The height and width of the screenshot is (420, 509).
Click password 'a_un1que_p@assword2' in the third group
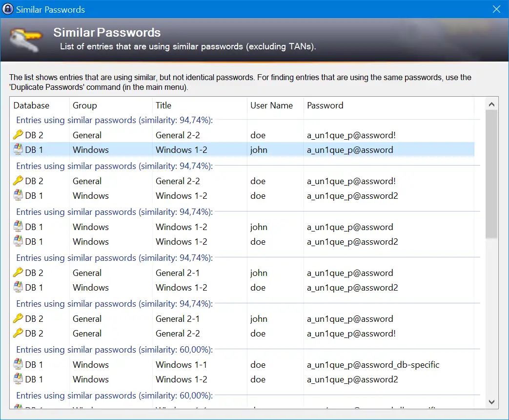[x=352, y=242]
